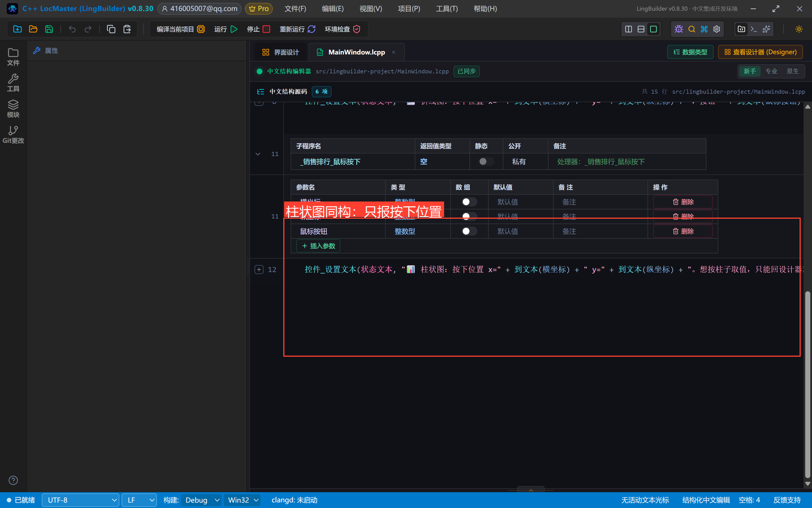
Task: Open the LF line ending dropdown
Action: point(139,500)
